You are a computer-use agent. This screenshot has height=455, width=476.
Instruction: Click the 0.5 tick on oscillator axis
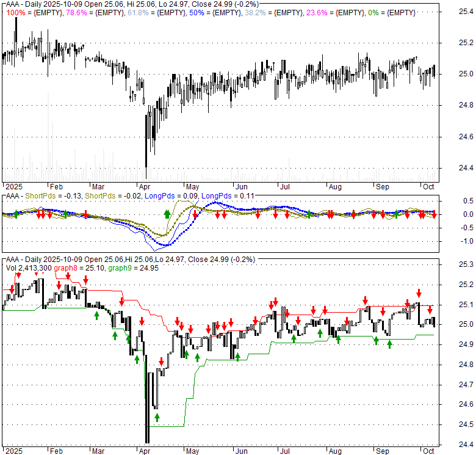(x=468, y=201)
